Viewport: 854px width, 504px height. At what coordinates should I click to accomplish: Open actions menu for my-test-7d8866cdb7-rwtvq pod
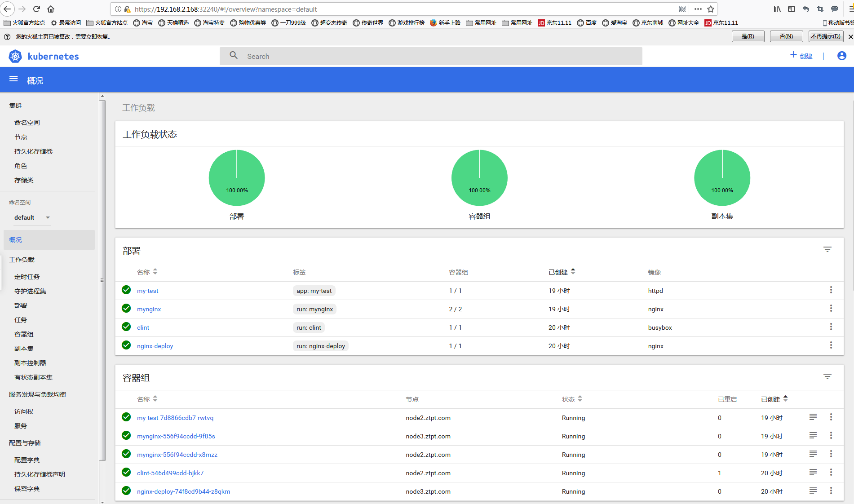pos(831,417)
